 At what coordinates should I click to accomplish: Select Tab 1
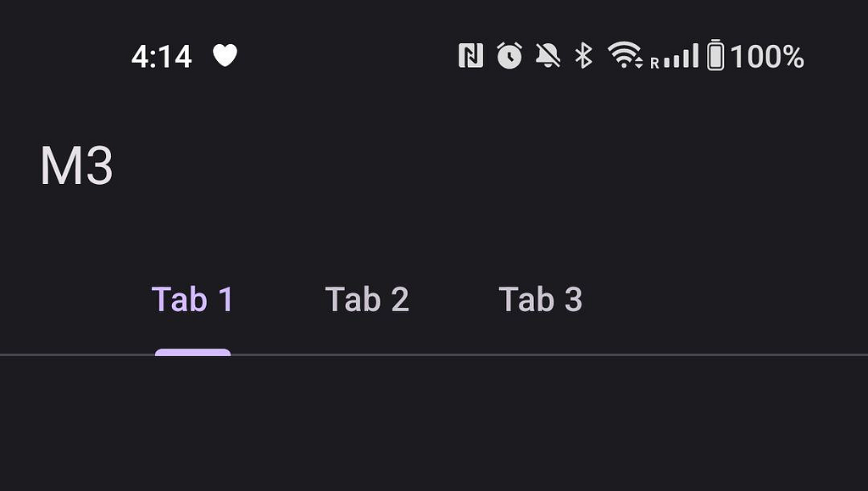tap(192, 299)
